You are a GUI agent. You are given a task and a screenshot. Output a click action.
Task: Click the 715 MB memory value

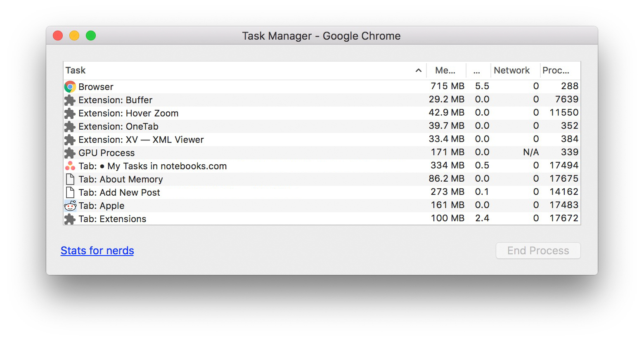click(x=447, y=86)
